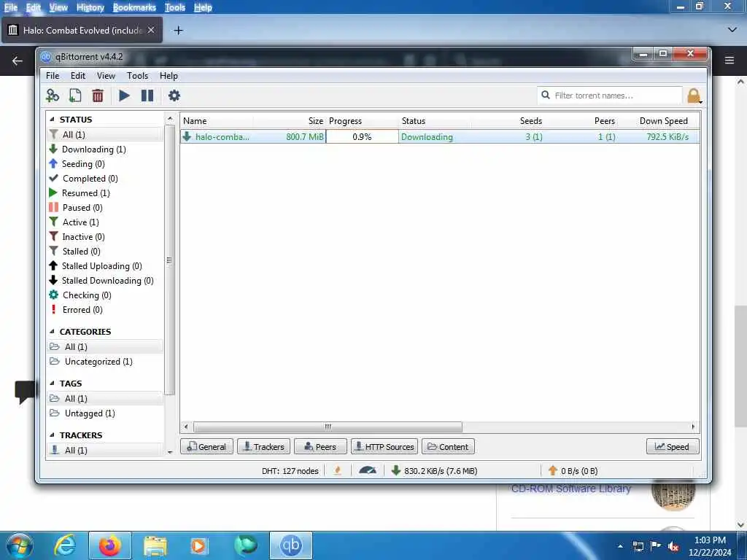Screen dimensions: 747x560
Task: Select Active (1) status filter
Action: (x=80, y=222)
